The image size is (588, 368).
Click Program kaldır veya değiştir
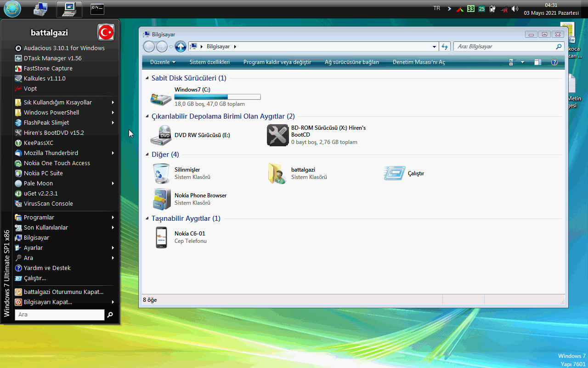coord(277,62)
